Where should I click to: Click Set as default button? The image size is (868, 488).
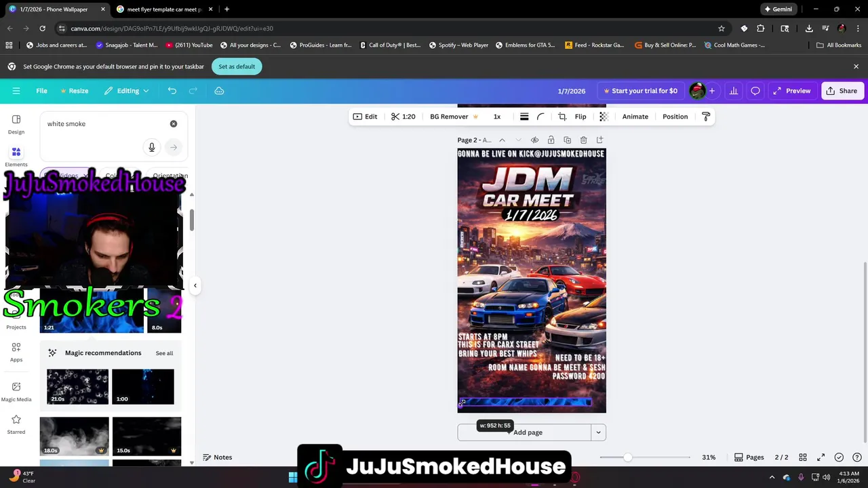click(237, 66)
